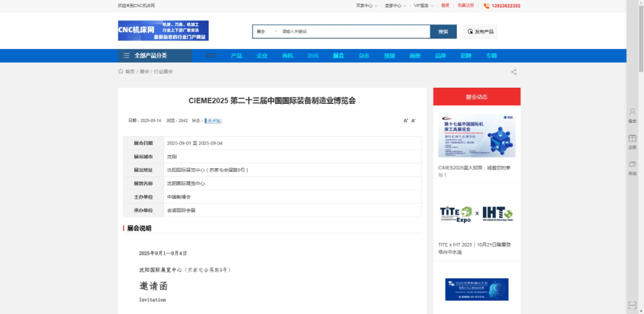
Task: Click the 展会动态 red header
Action: tap(476, 97)
